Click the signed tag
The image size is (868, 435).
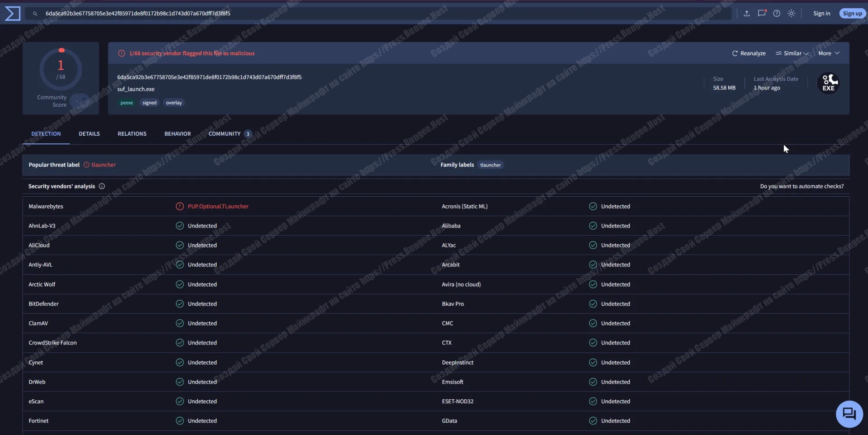pos(149,103)
